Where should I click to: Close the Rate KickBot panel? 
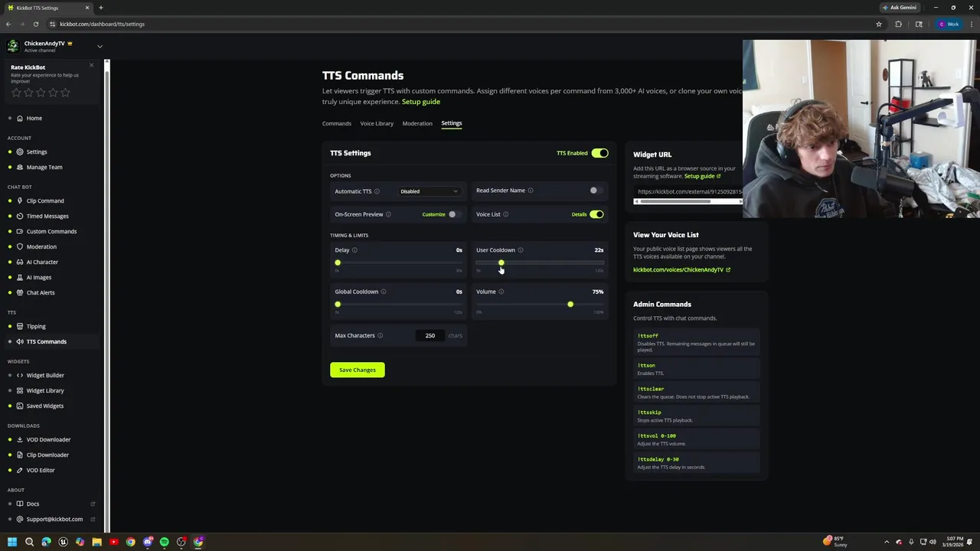(91, 65)
